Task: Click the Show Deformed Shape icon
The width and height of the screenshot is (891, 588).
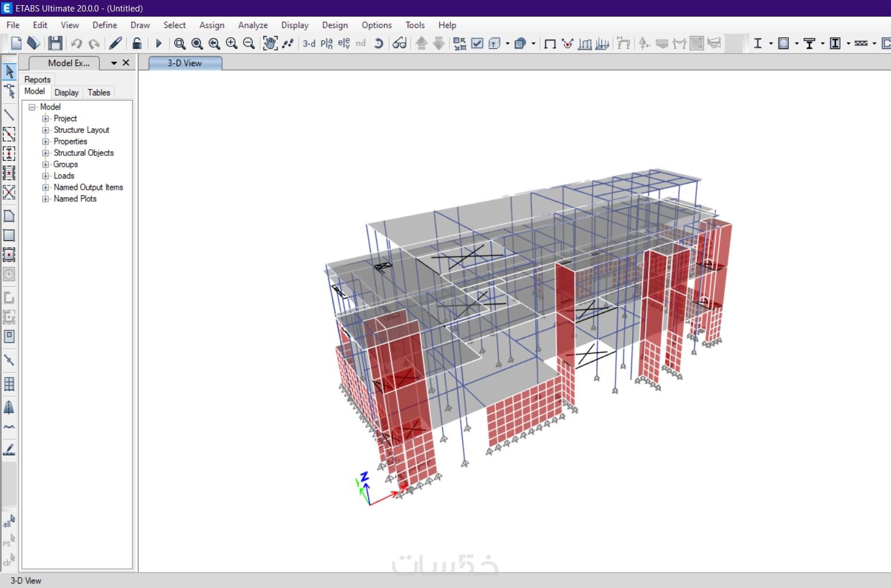Action: point(567,44)
